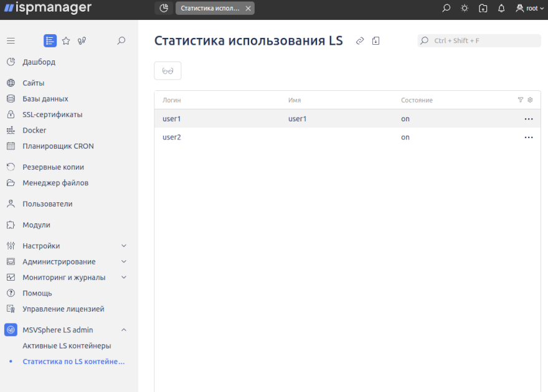Click the Ctrl + Shift + F search field
Viewport: 548px width, 392px height.
pos(478,40)
